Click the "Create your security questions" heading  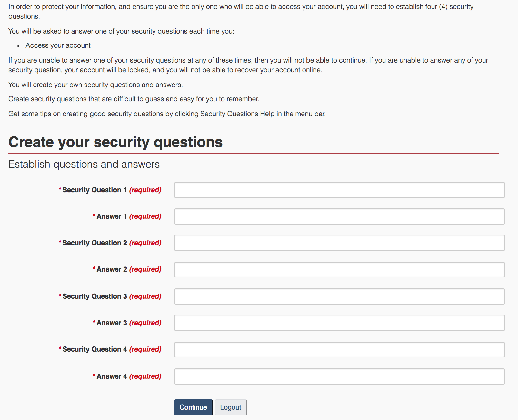coord(115,142)
